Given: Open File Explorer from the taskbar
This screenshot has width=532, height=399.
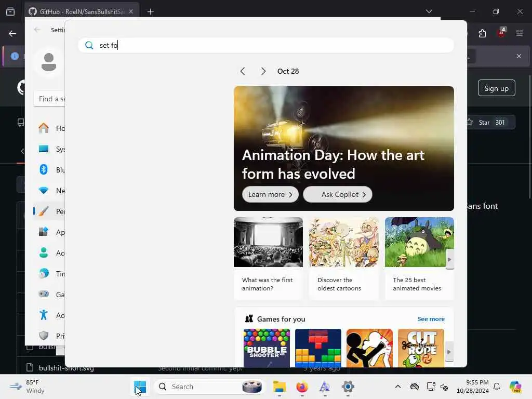Looking at the screenshot, I should [279, 387].
